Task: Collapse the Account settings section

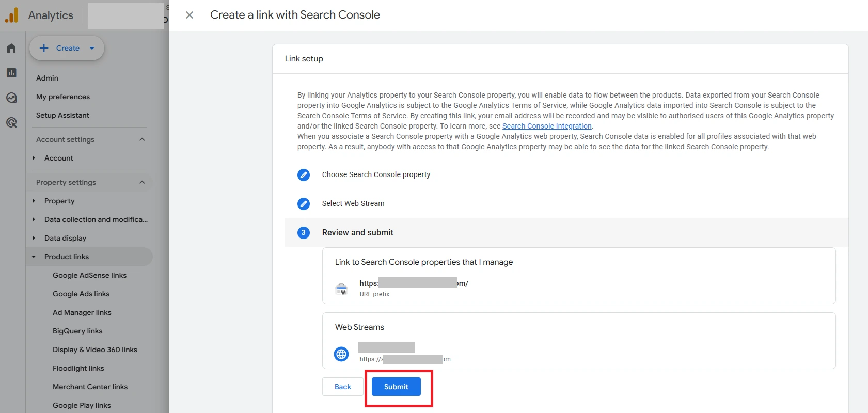Action: pos(142,139)
